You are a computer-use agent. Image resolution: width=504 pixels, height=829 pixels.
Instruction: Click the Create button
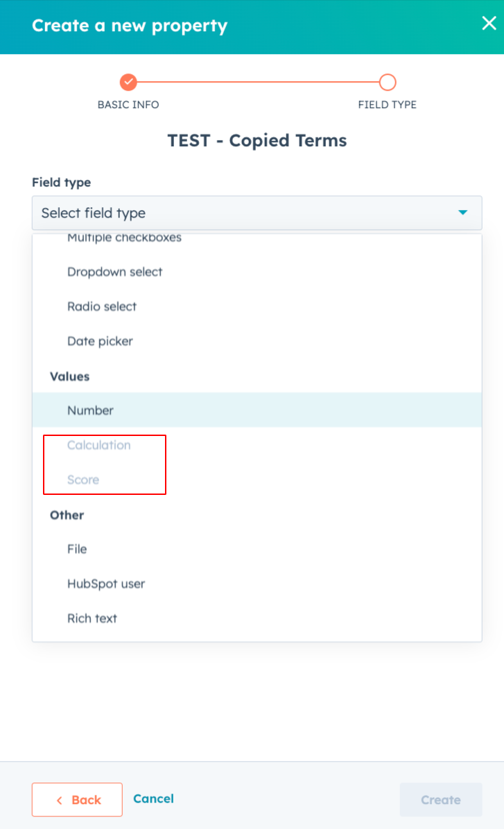tap(441, 799)
